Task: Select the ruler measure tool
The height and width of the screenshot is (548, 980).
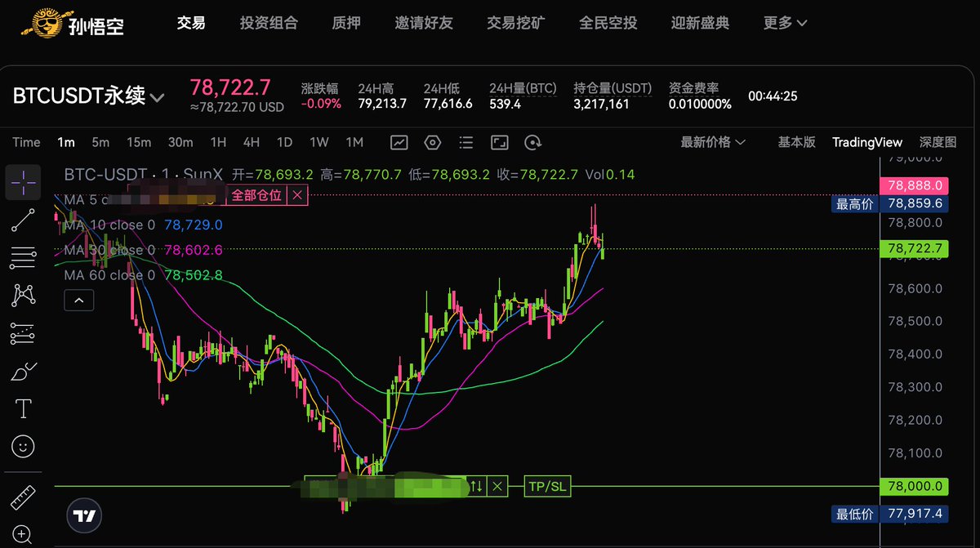Action: coord(23,498)
